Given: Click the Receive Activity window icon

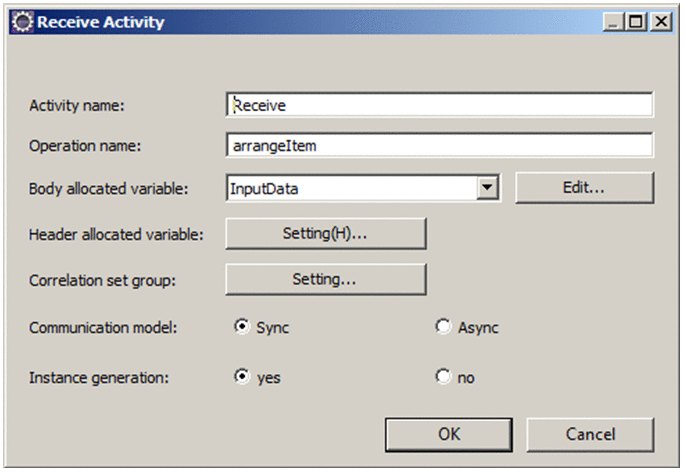Looking at the screenshot, I should coord(22,21).
